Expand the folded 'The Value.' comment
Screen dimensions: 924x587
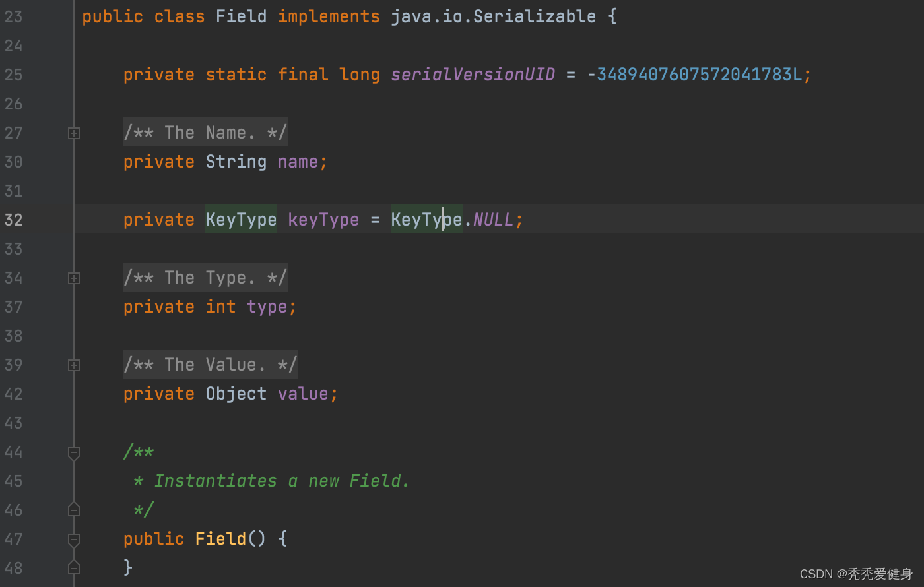74,365
